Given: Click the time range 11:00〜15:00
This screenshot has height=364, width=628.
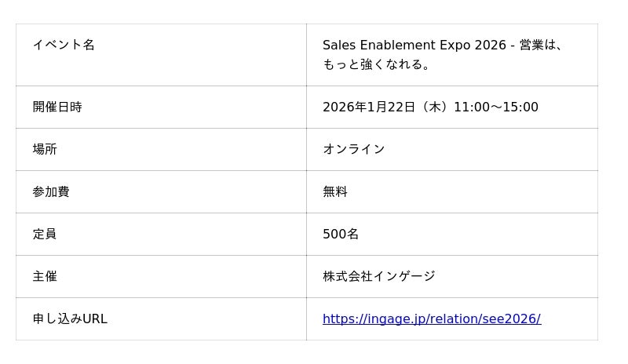Looking at the screenshot, I should [x=496, y=107].
